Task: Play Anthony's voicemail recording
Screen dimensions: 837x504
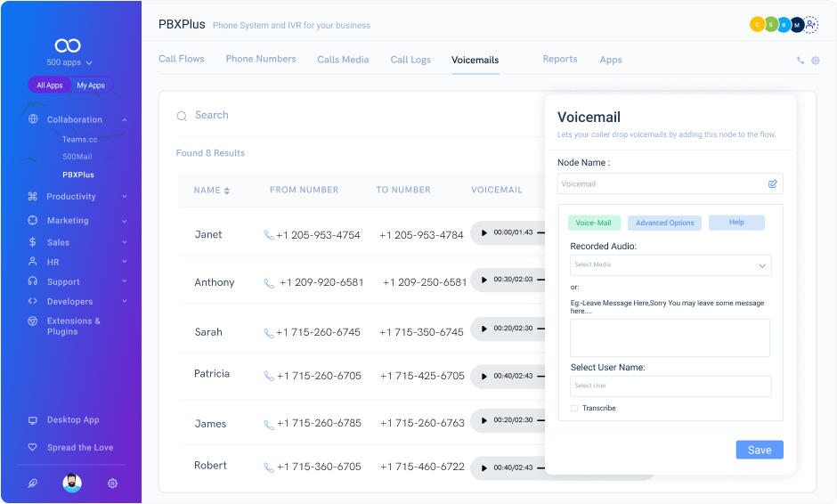Action: 484,280
